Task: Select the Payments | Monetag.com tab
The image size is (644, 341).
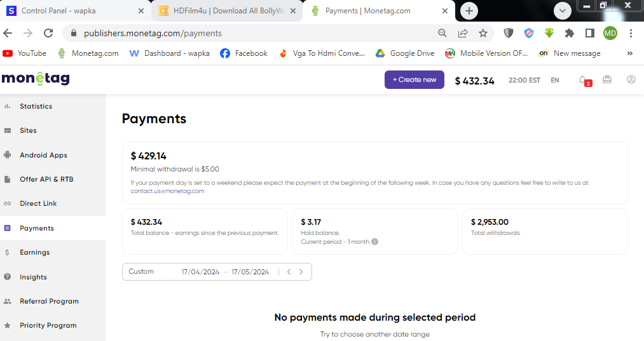Action: [x=379, y=11]
